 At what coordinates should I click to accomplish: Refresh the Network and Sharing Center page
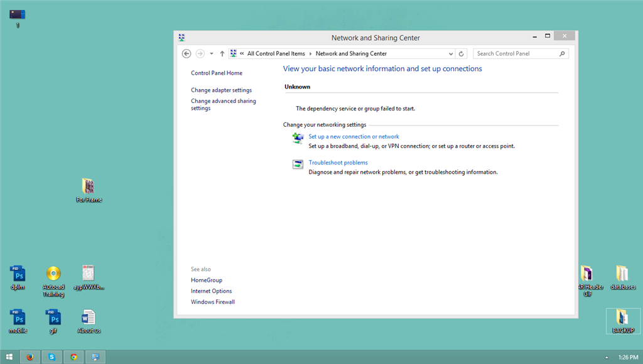(x=461, y=54)
